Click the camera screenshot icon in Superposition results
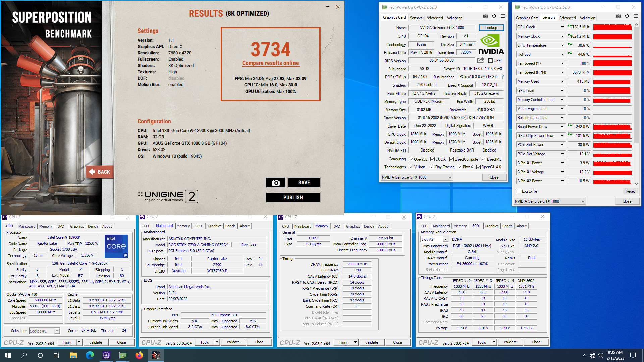644x362 pixels. 275,182
